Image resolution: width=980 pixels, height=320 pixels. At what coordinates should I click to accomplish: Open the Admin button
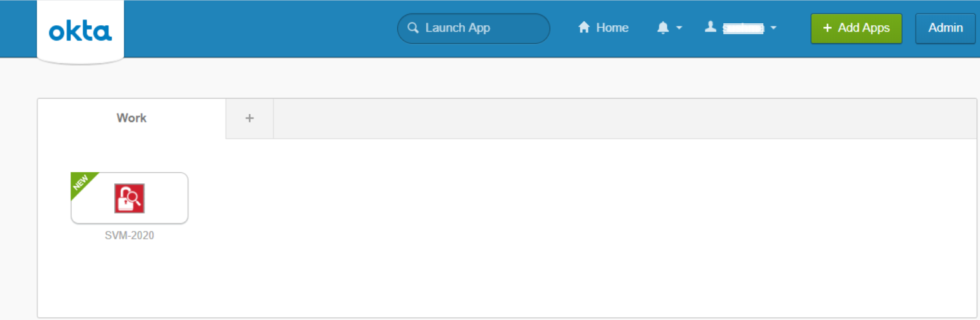point(945,28)
